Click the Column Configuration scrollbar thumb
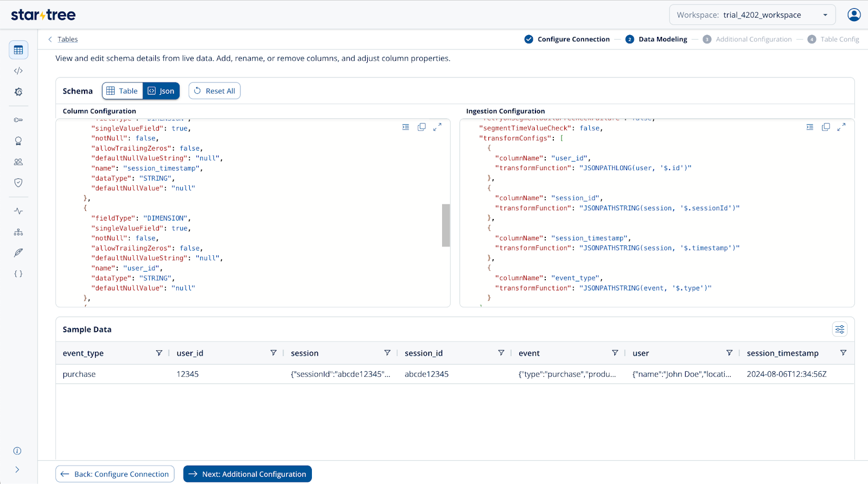 coord(446,225)
